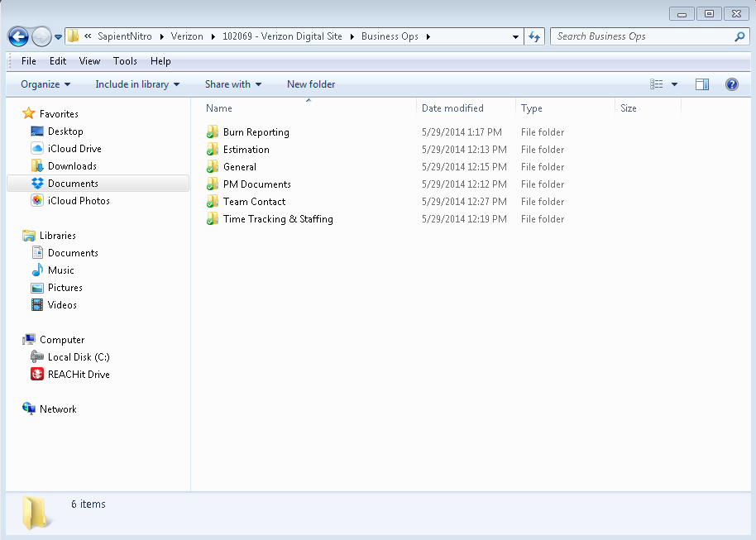Click the search magnifier icon
The image size is (756, 540).
739,36
